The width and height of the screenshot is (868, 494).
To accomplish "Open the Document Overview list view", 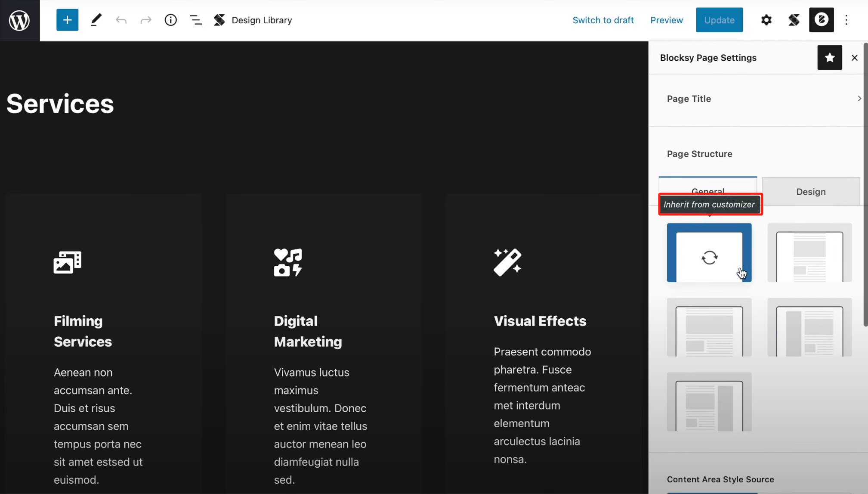I will pyautogui.click(x=195, y=20).
